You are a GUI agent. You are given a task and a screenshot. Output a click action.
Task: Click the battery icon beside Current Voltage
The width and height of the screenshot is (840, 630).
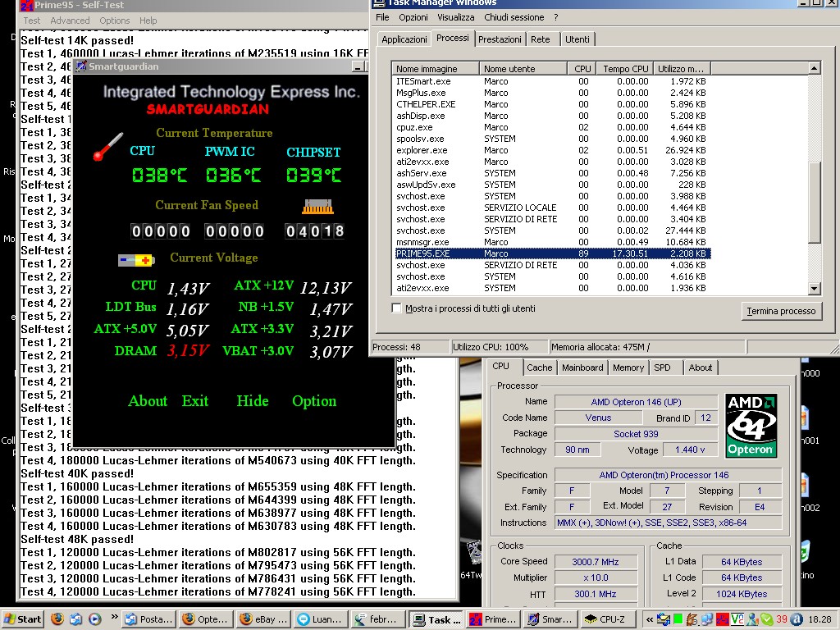[136, 260]
